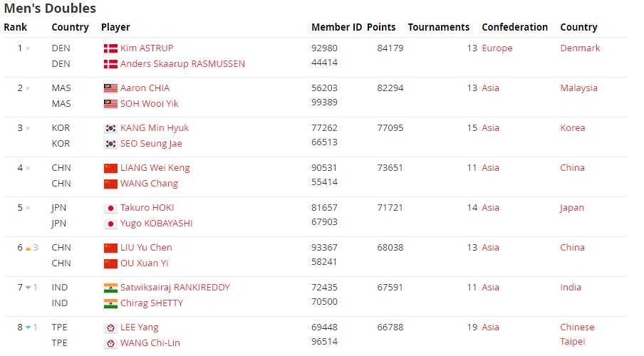Click the orange up arrow at rank 6
The image size is (644, 356).
[x=28, y=248]
